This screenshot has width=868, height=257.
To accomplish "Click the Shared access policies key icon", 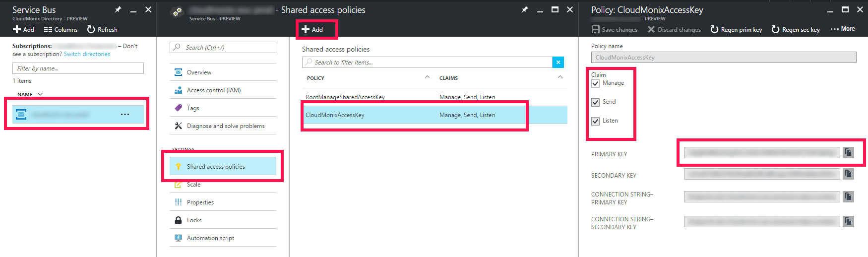I will [178, 167].
